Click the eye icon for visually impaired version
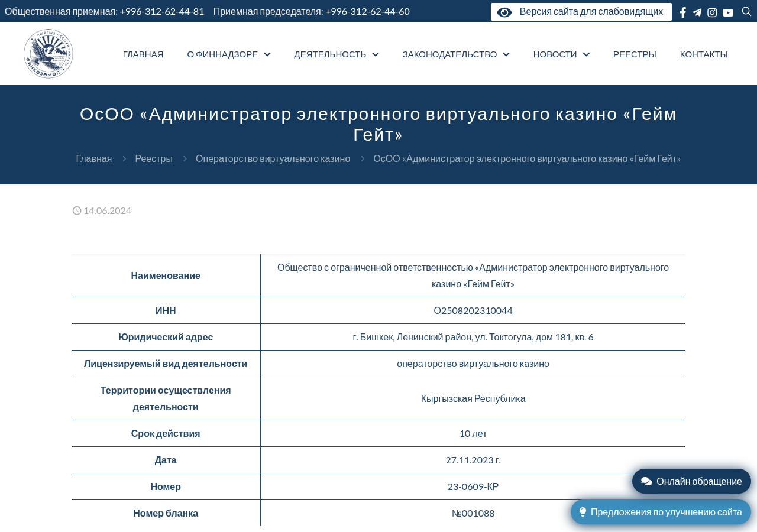The image size is (757, 532). coord(504,12)
